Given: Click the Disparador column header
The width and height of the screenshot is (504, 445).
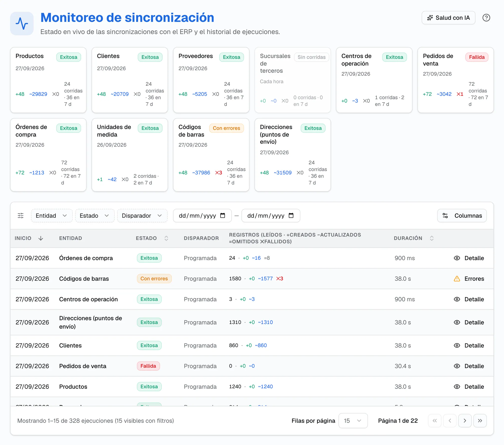Looking at the screenshot, I should (x=201, y=238).
